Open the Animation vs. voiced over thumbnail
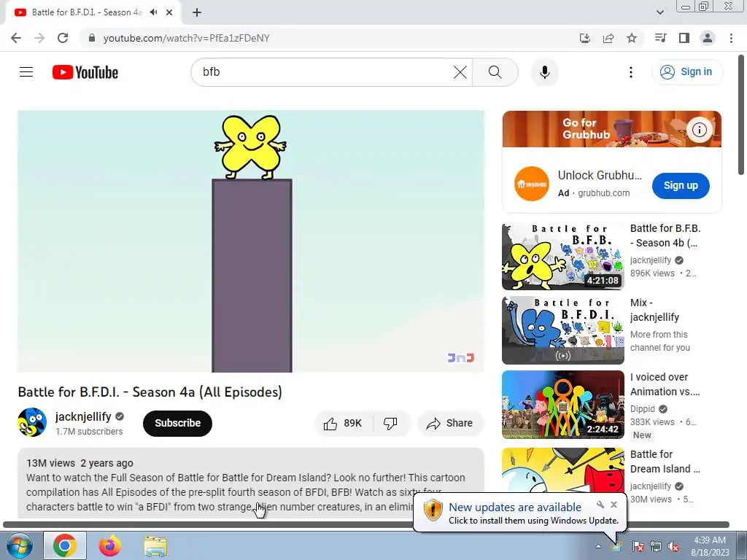Viewport: 747px width, 560px height. click(x=563, y=405)
